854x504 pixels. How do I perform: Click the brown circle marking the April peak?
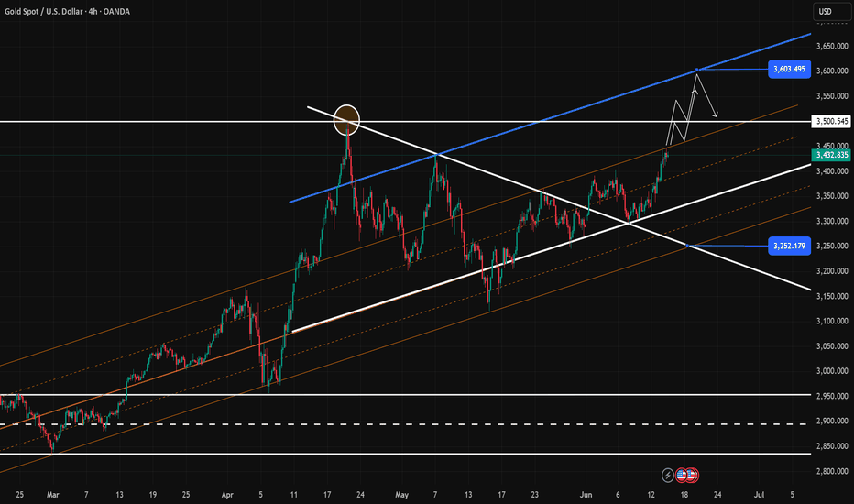pos(346,120)
